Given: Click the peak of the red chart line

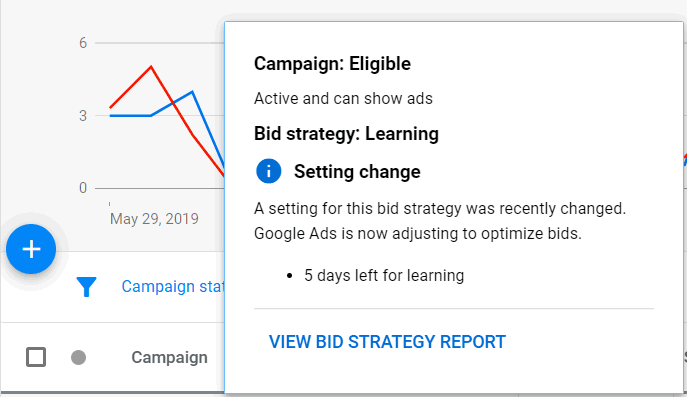Looking at the screenshot, I should point(151,67).
